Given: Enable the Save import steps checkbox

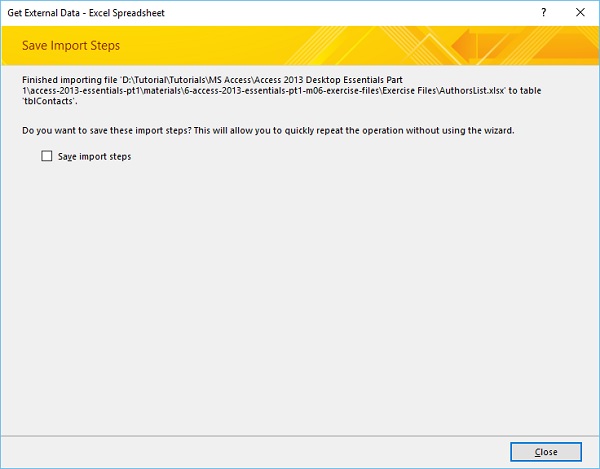Looking at the screenshot, I should 47,156.
